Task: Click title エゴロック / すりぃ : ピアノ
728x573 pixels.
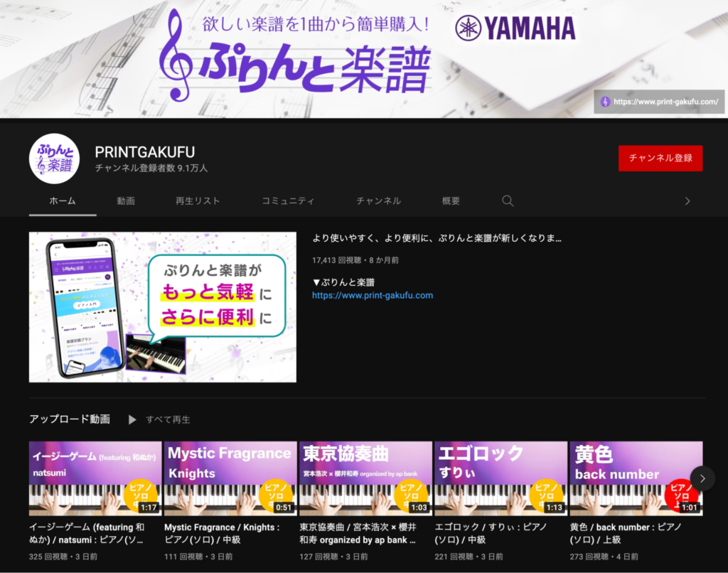Action: click(x=491, y=533)
